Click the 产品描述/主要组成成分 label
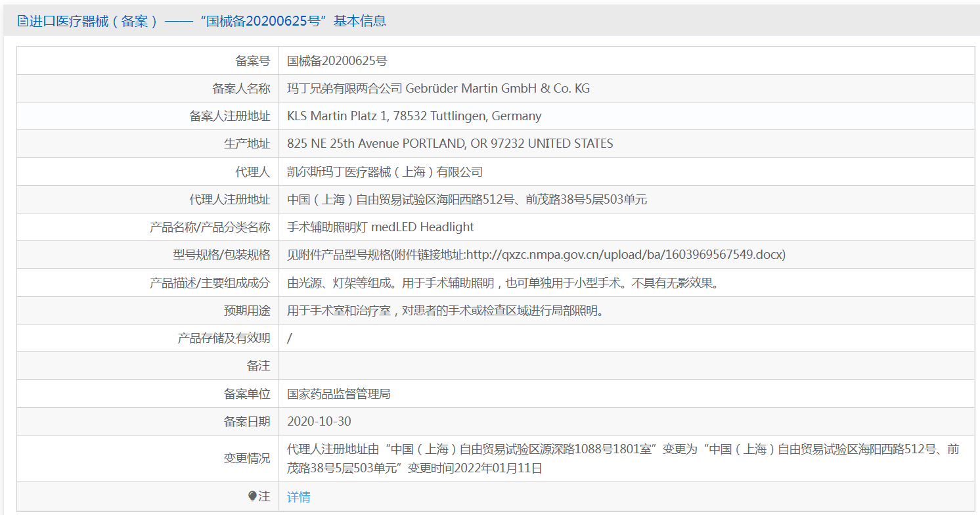Viewport: 980px width, 515px height. tap(210, 283)
